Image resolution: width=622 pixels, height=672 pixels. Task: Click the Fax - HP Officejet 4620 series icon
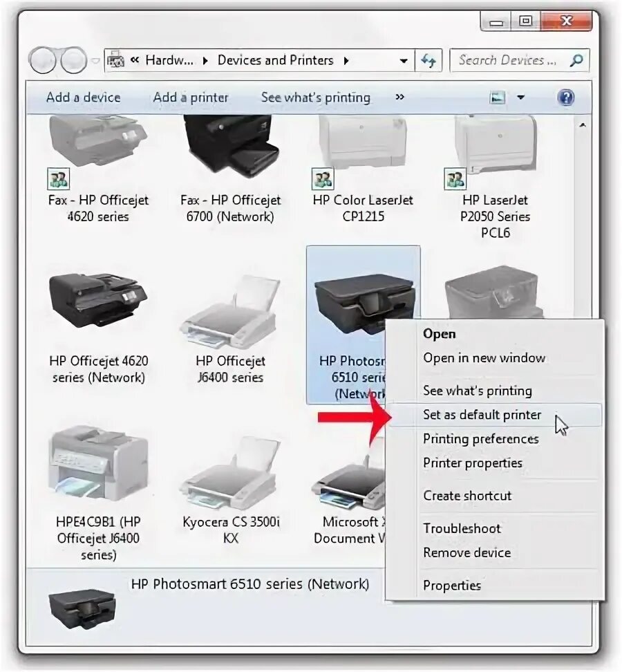[x=98, y=142]
